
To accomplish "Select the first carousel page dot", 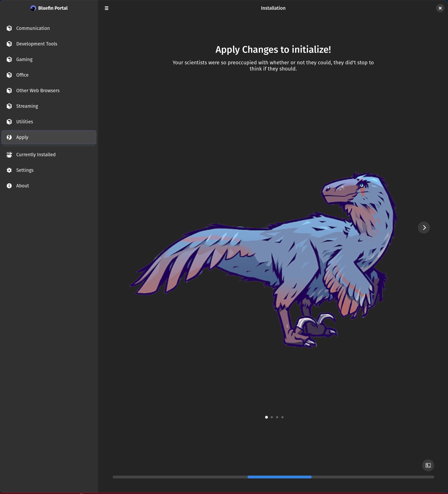I will (266, 417).
